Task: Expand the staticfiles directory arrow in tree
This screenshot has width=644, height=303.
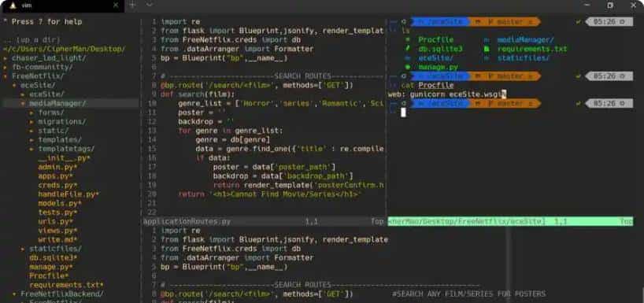Action: click(x=23, y=249)
